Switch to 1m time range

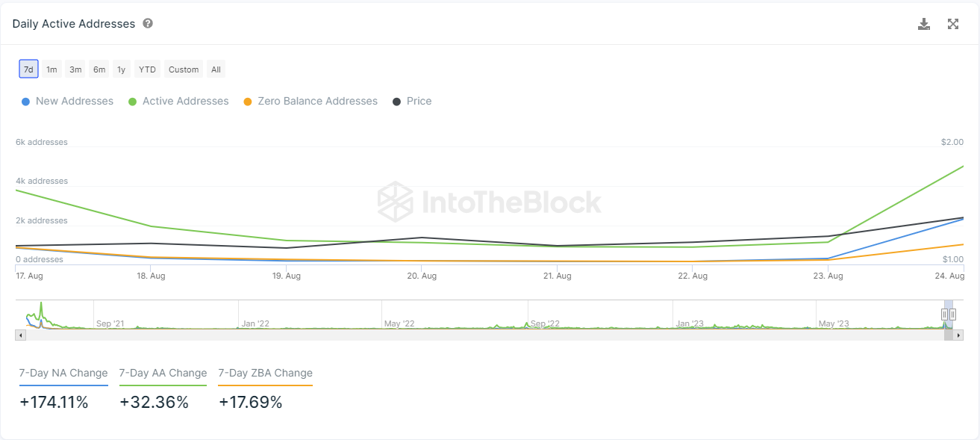pyautogui.click(x=52, y=69)
